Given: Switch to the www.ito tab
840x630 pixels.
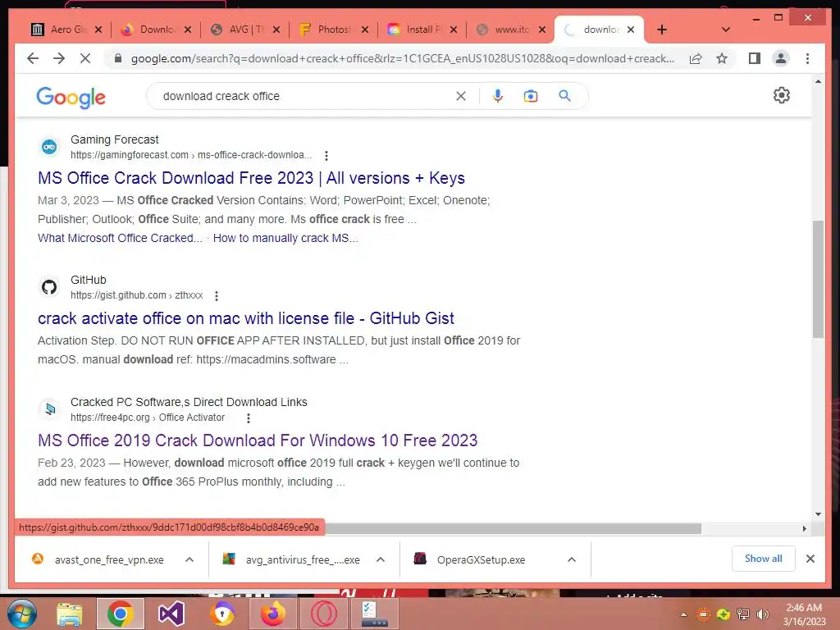Looking at the screenshot, I should [x=511, y=30].
